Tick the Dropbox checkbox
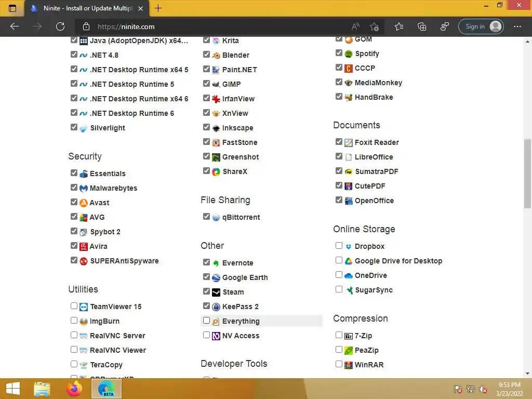 click(x=339, y=245)
